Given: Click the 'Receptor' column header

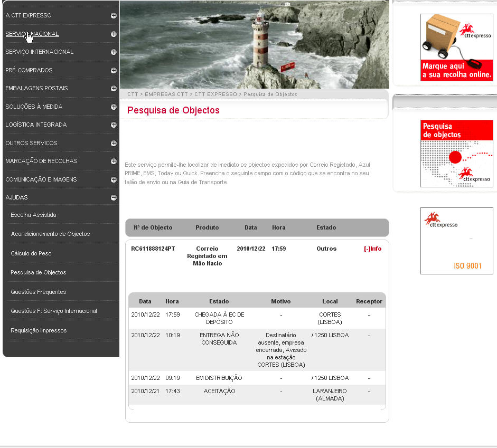Looking at the screenshot, I should [369, 301].
